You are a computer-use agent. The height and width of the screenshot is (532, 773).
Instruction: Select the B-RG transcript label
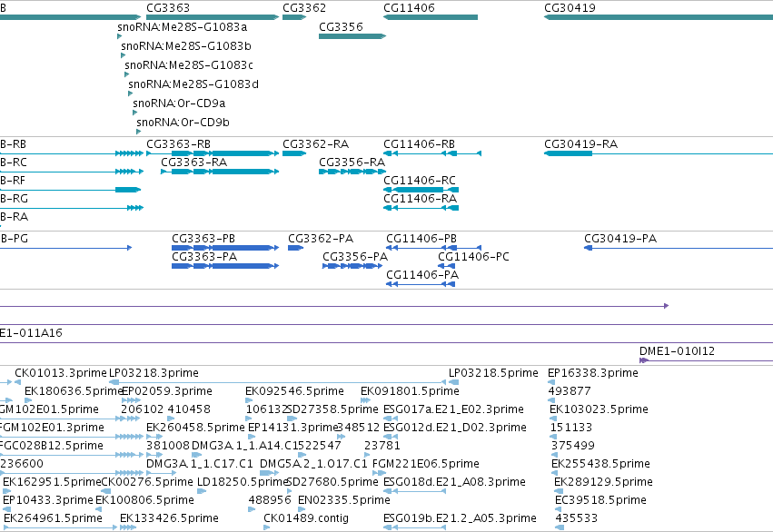[x=14, y=199]
